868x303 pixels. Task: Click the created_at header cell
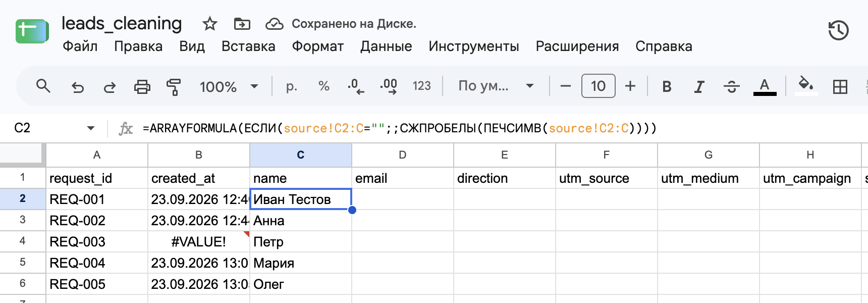pos(199,178)
